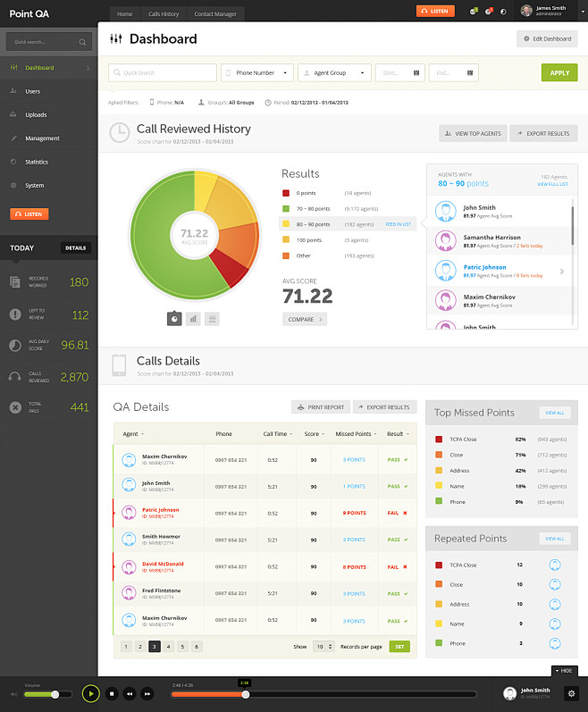The height and width of the screenshot is (712, 588).
Task: Click the contrast half-circle header icon
Action: [503, 12]
